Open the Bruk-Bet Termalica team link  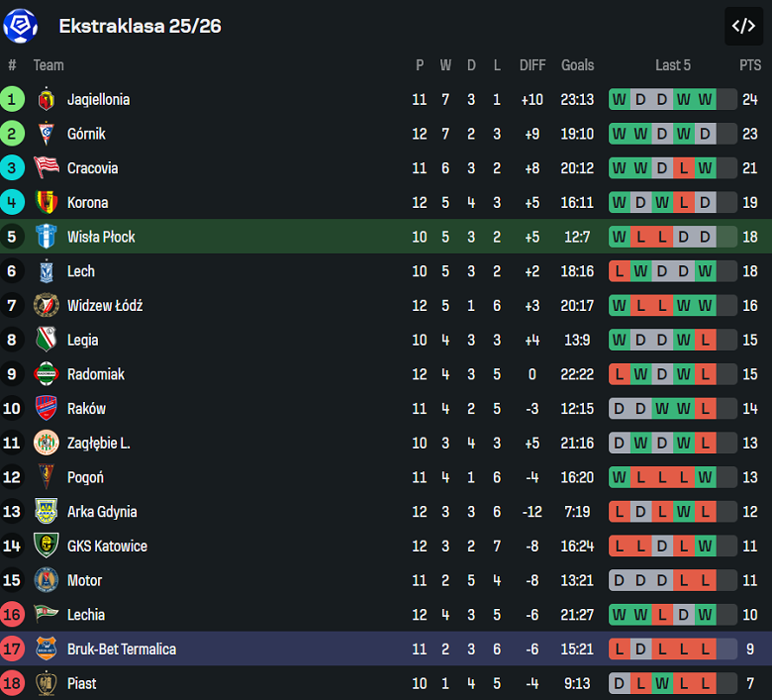coord(121,650)
